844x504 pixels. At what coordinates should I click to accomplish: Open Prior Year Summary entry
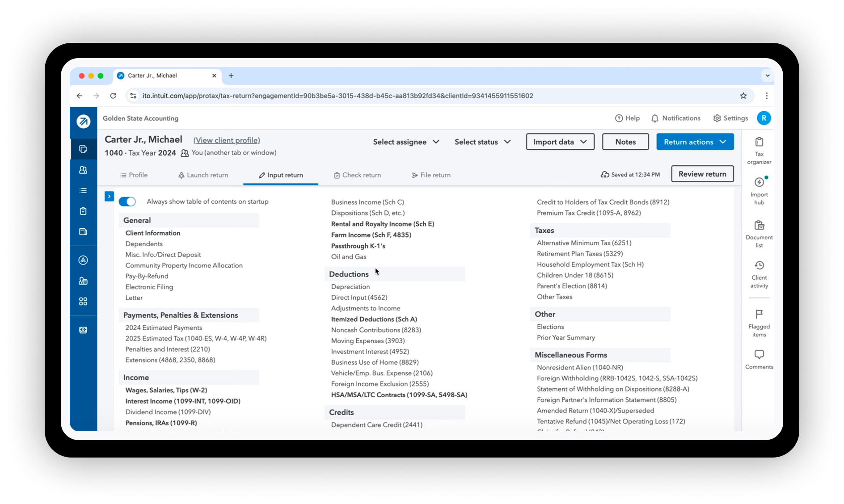[566, 337]
